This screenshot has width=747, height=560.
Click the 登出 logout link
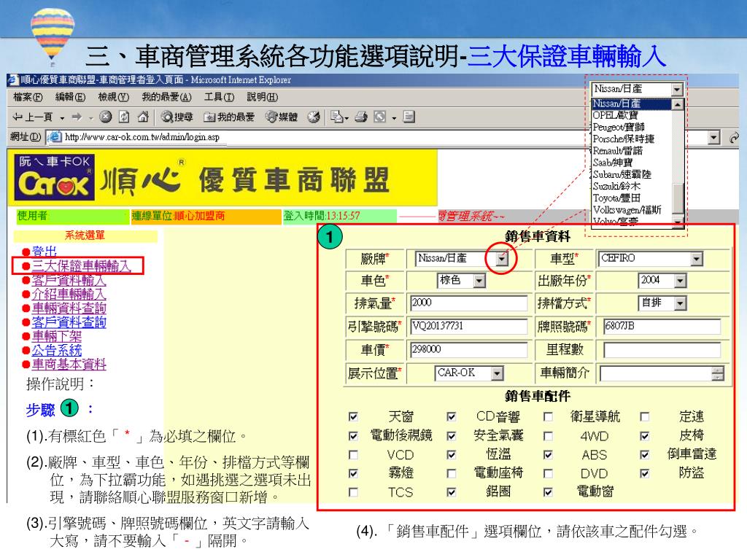(44, 251)
